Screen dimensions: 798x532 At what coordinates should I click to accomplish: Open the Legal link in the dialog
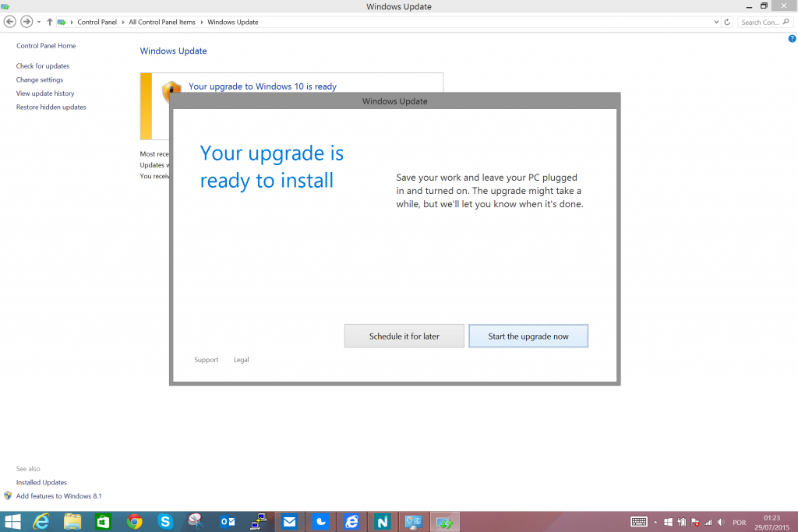[242, 360]
